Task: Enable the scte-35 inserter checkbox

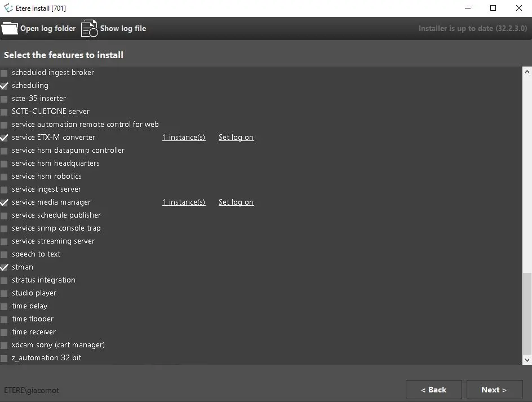Action: pyautogui.click(x=5, y=99)
